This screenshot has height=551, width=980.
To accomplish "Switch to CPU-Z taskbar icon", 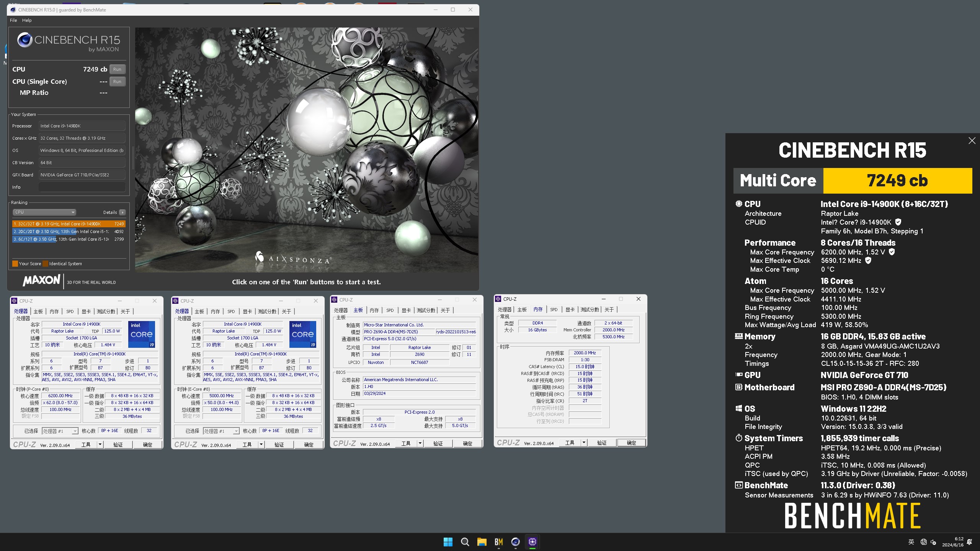I will (x=532, y=542).
